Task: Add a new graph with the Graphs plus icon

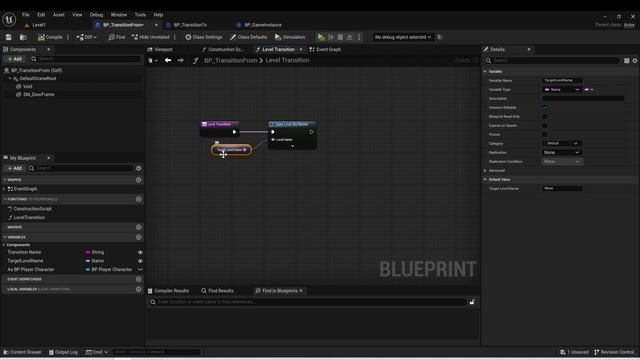Action: tap(139, 180)
